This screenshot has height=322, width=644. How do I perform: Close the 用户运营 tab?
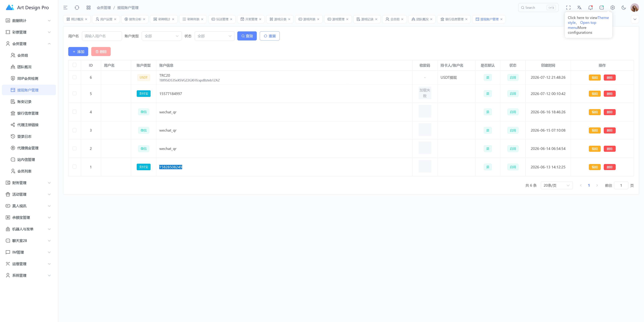tap(115, 19)
